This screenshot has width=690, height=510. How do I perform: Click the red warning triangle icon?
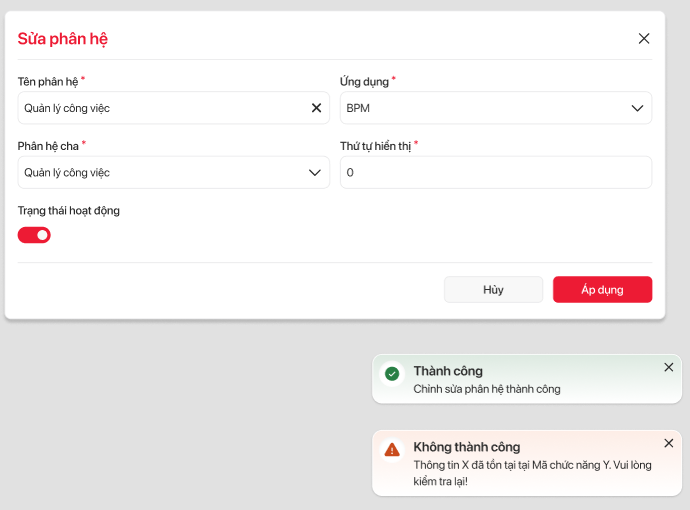392,450
